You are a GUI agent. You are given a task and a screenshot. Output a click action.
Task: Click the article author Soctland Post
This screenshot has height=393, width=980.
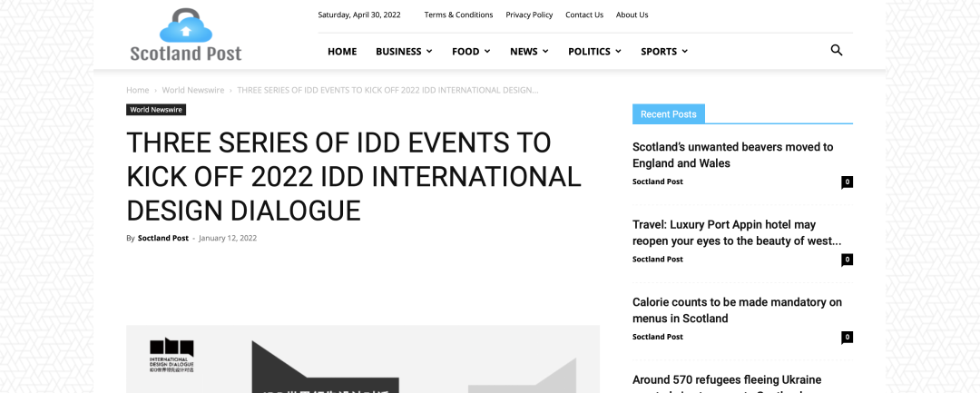(x=163, y=238)
